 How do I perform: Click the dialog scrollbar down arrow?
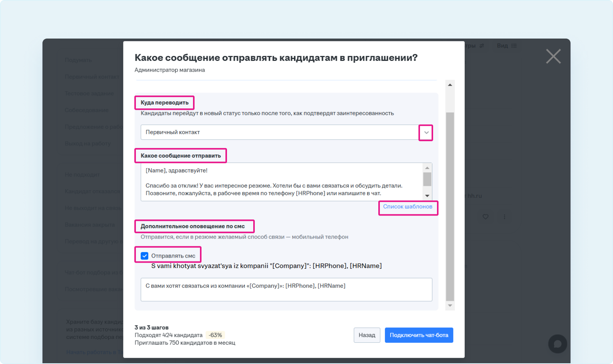[450, 305]
